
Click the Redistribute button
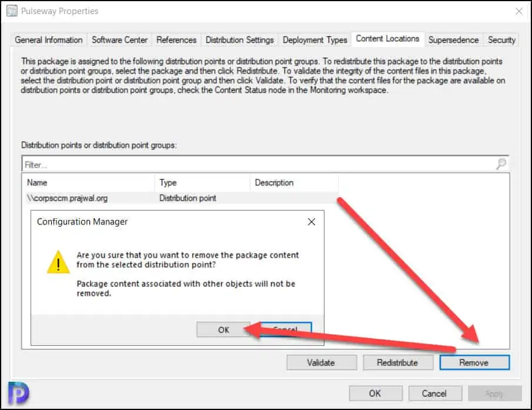[x=397, y=362]
